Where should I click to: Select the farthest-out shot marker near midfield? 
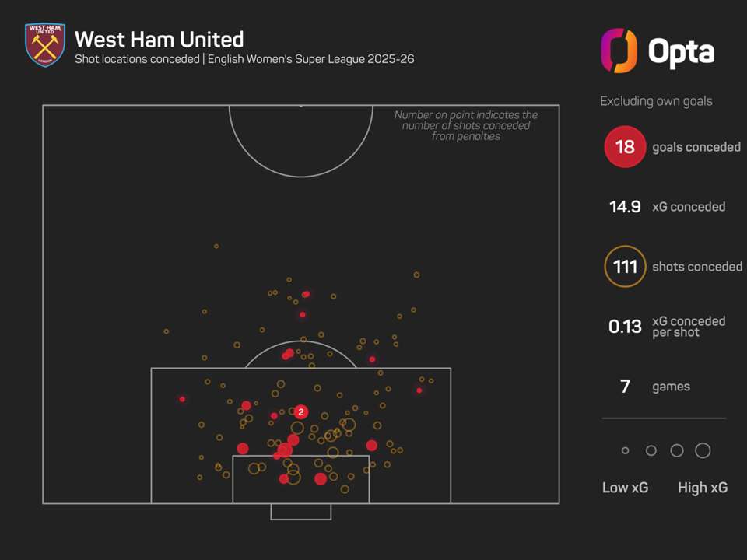(x=216, y=247)
